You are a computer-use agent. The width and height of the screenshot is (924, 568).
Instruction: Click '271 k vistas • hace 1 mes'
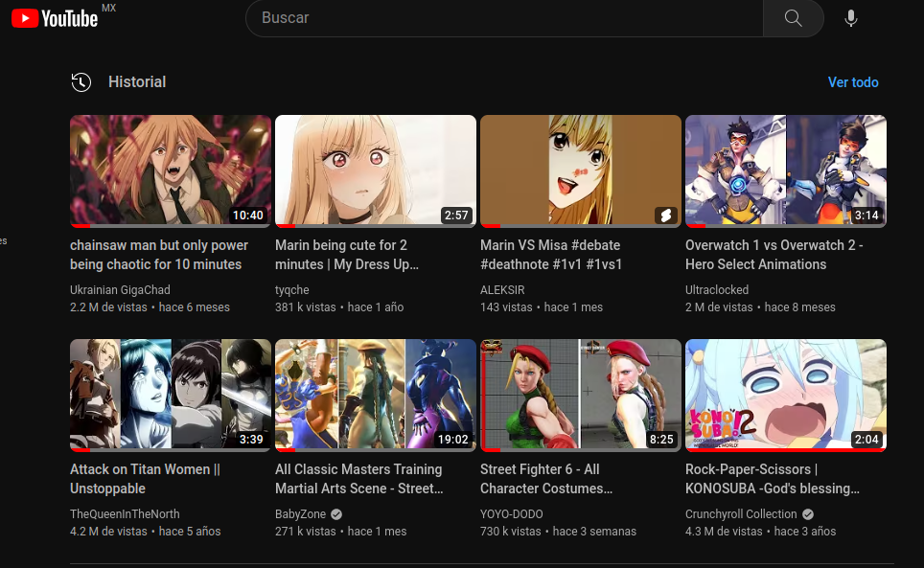[340, 532]
